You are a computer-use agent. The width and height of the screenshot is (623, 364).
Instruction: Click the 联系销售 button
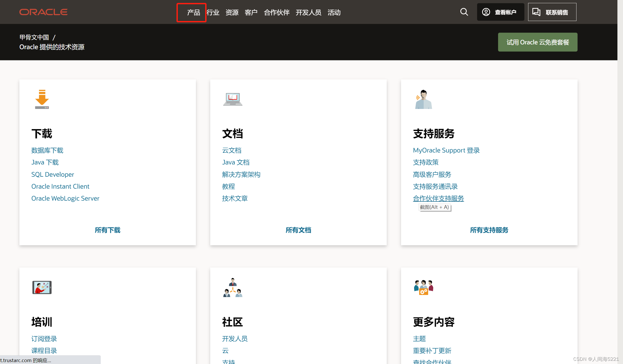click(x=552, y=12)
